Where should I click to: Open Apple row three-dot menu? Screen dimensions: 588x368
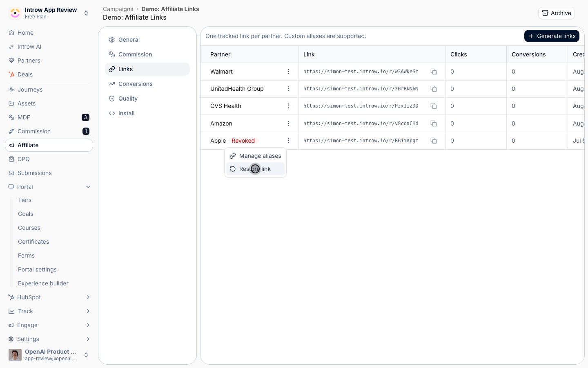point(288,141)
